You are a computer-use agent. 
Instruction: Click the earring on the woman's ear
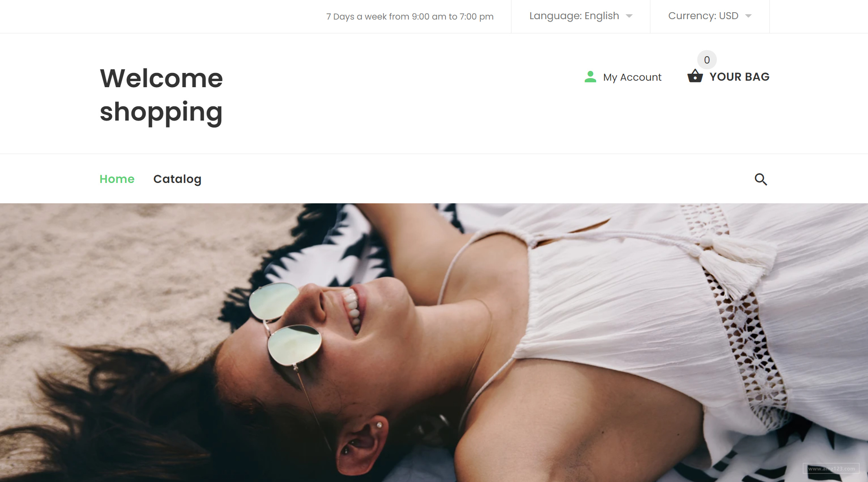pyautogui.click(x=379, y=425)
